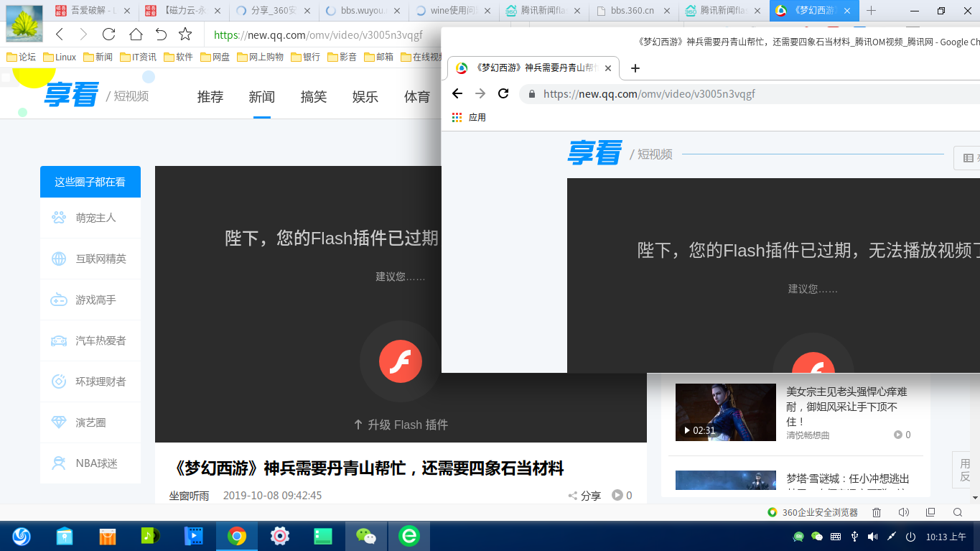Open the settings gear in the taskbar

[x=280, y=536]
